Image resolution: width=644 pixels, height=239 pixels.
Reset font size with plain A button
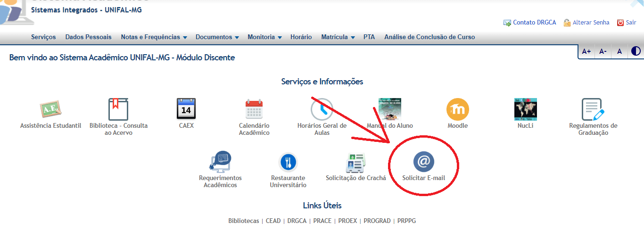click(x=619, y=51)
